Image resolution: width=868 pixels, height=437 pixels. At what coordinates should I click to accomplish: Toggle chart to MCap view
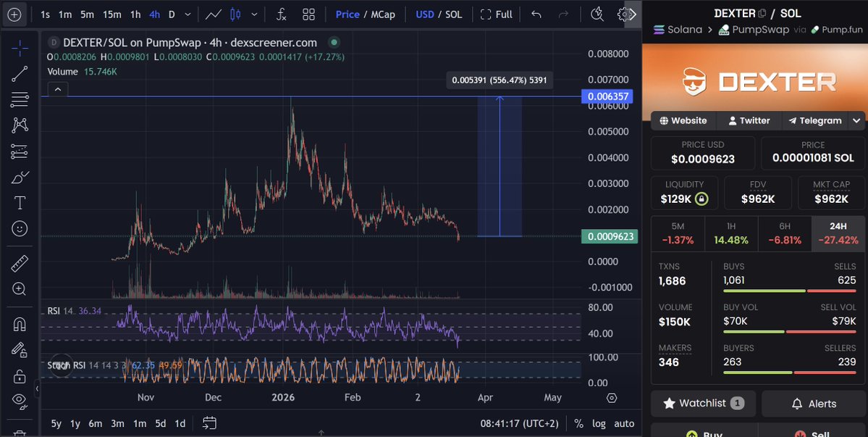[x=383, y=14]
